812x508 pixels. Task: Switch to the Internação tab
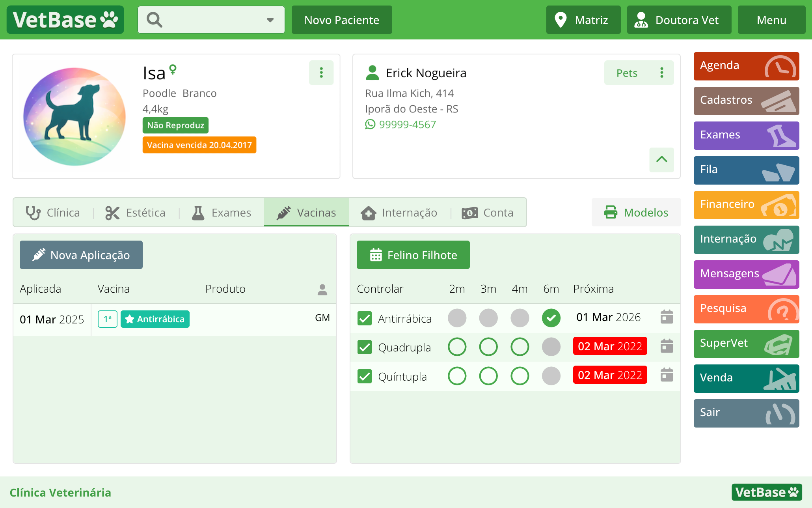399,213
